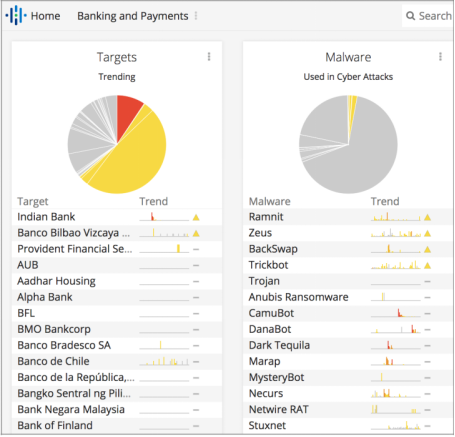The image size is (455, 437).
Task: Click Ramnit upward trend triangle
Action: [x=428, y=218]
